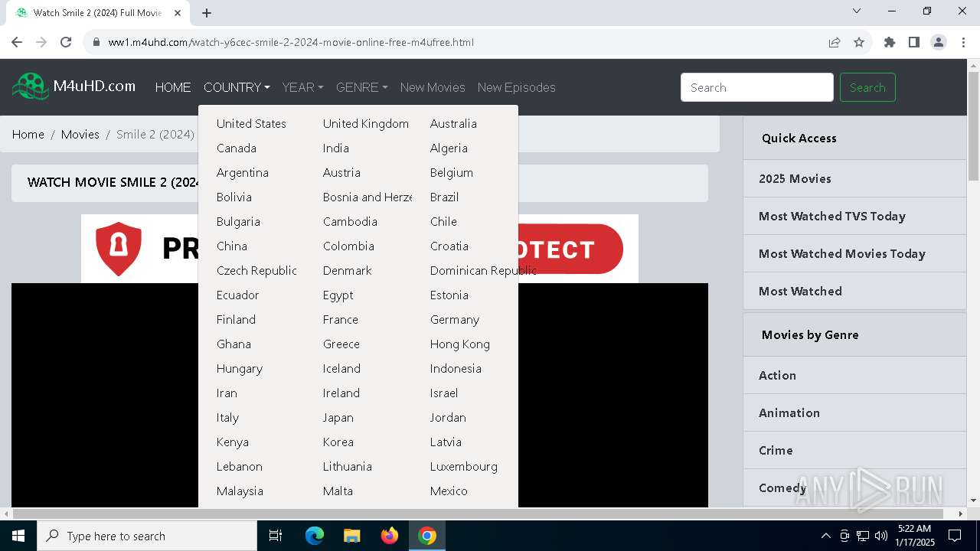Open the share page icon in the address bar
The image size is (980, 551).
pyautogui.click(x=835, y=42)
